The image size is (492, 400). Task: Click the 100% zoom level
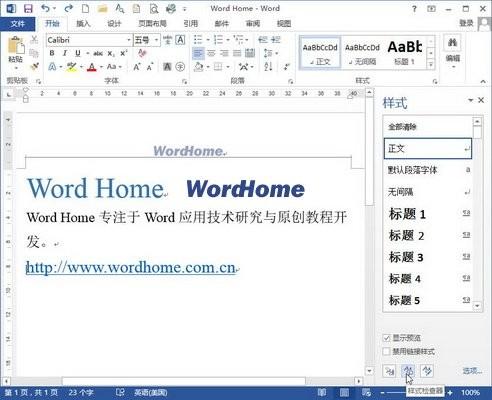tap(470, 393)
